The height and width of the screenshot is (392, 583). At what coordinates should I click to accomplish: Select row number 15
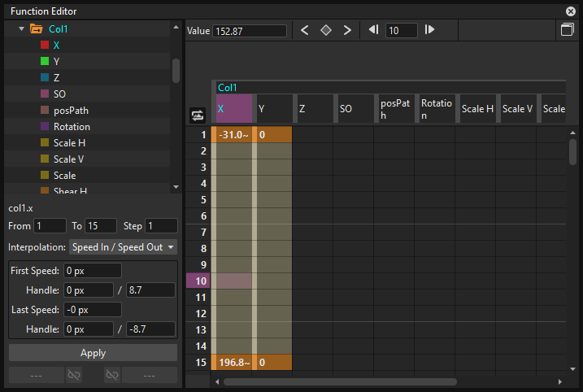(x=198, y=362)
